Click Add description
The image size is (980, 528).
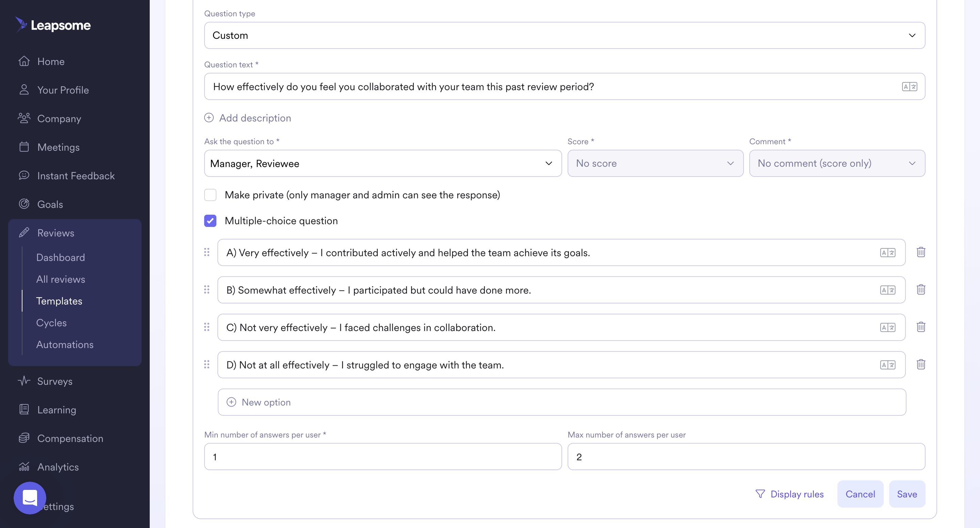pos(248,118)
